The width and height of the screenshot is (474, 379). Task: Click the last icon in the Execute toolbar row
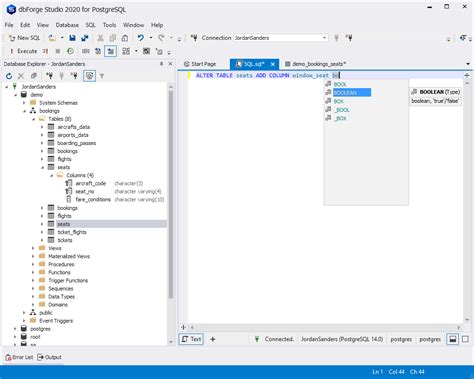click(x=159, y=51)
